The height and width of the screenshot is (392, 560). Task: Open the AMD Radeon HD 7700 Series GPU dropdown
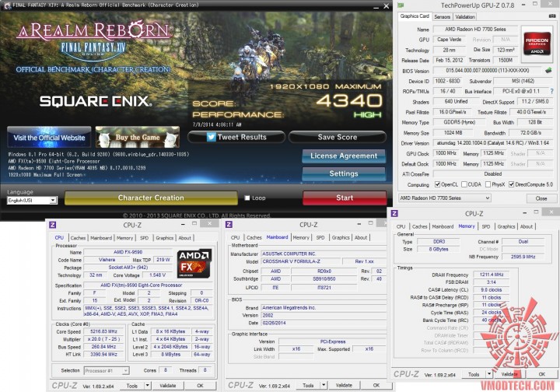tap(445, 198)
